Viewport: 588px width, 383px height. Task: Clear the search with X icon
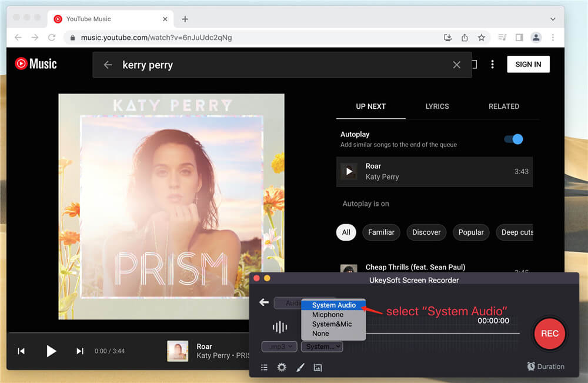click(456, 65)
